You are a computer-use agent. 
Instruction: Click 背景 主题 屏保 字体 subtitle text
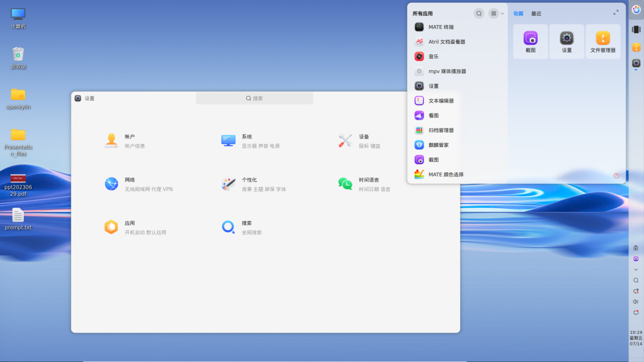[264, 189]
